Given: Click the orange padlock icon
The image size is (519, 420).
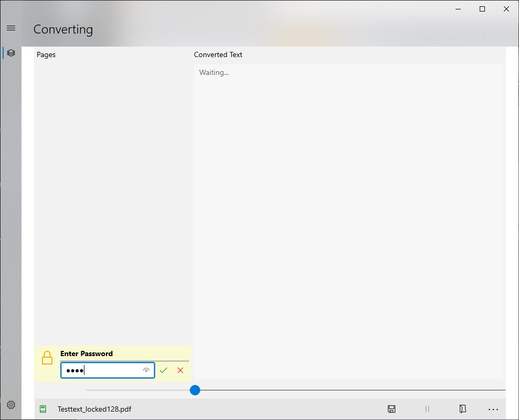Looking at the screenshot, I should 47,358.
